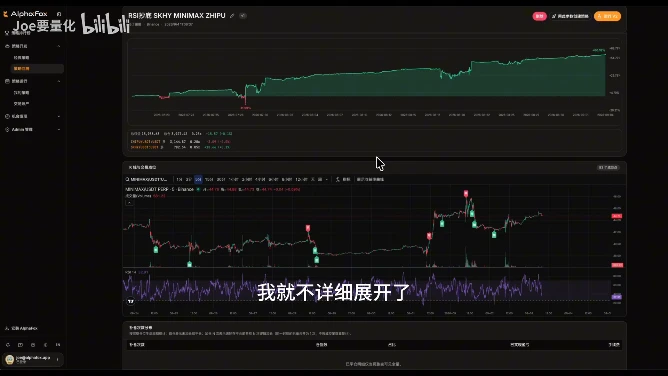668x376 pixels.
Task: Toggle theme with moon icon in sidebar footer
Action: [46, 345]
